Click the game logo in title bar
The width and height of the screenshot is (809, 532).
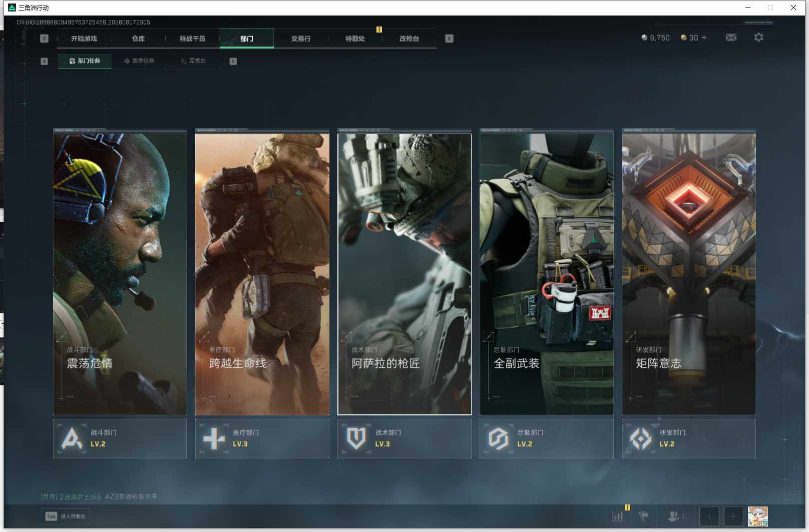pyautogui.click(x=12, y=8)
